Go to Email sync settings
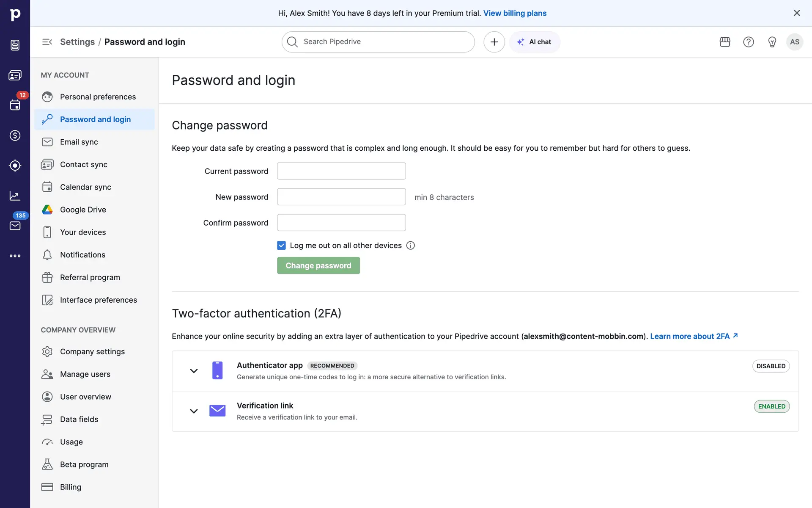 pos(79,142)
